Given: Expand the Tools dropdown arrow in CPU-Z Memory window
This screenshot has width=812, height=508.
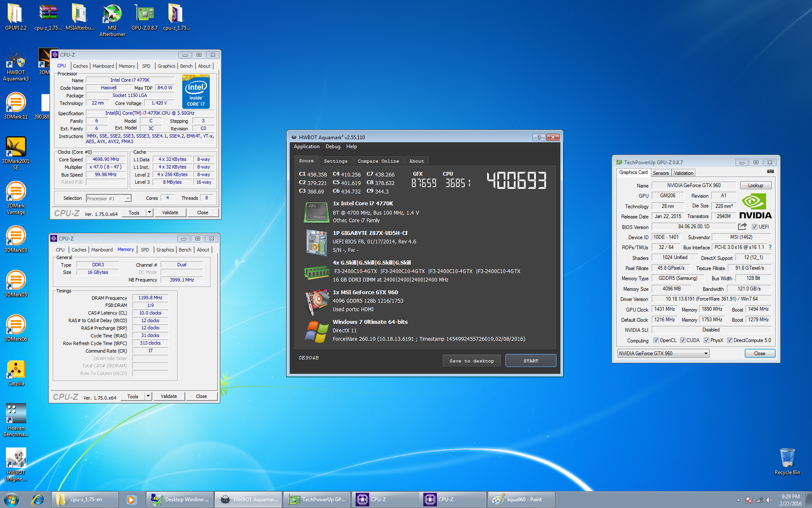Looking at the screenshot, I should (x=148, y=396).
